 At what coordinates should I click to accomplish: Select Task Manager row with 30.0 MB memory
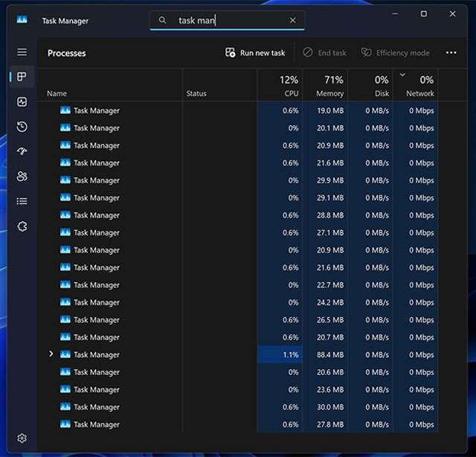tap(239, 407)
